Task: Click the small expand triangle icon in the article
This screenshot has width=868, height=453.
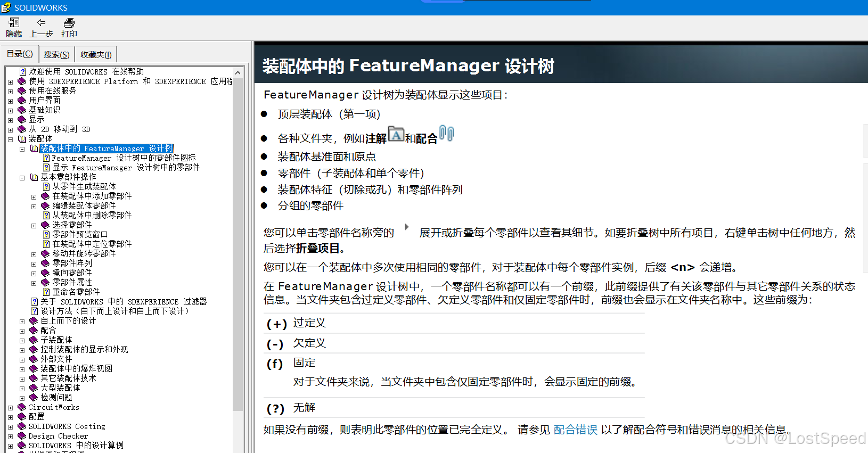Action: (407, 227)
